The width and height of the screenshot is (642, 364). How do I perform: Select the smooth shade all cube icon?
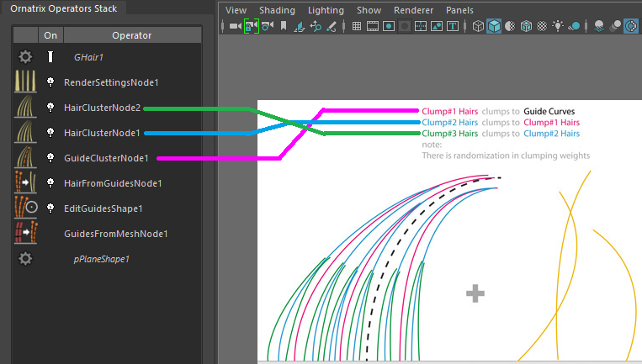click(494, 26)
